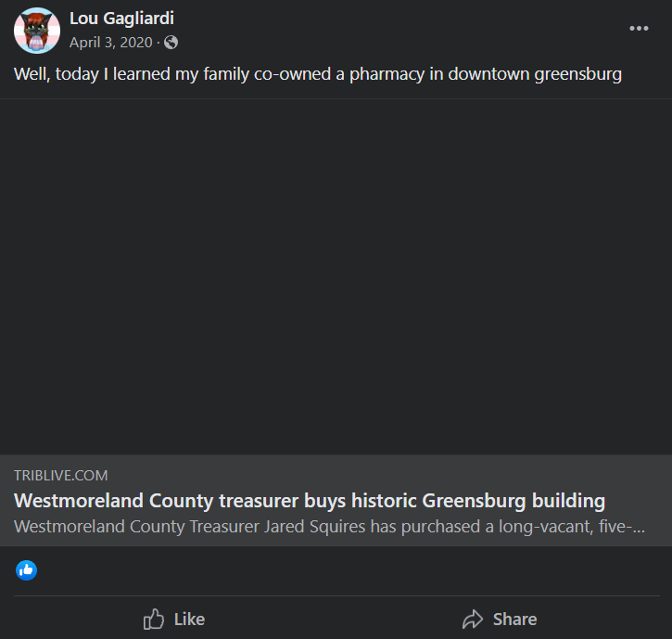The width and height of the screenshot is (672, 639).
Task: Open the April 3, 2020 timestamp
Action: [111, 43]
